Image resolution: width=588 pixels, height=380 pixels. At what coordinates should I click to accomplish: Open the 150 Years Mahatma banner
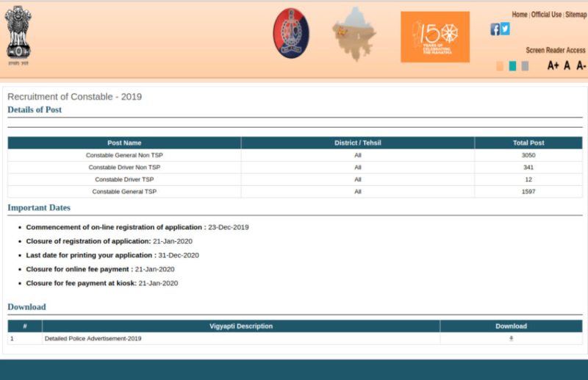[x=434, y=37]
